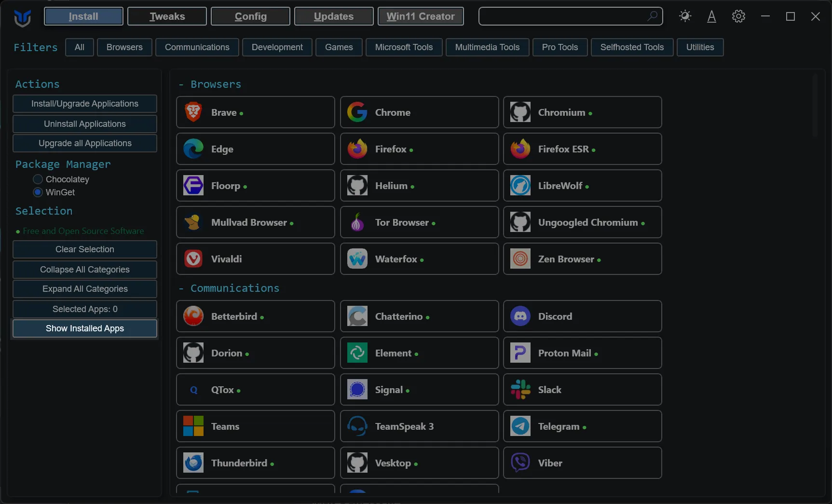The image size is (832, 504).
Task: Select the Chromium app tile
Action: click(582, 112)
